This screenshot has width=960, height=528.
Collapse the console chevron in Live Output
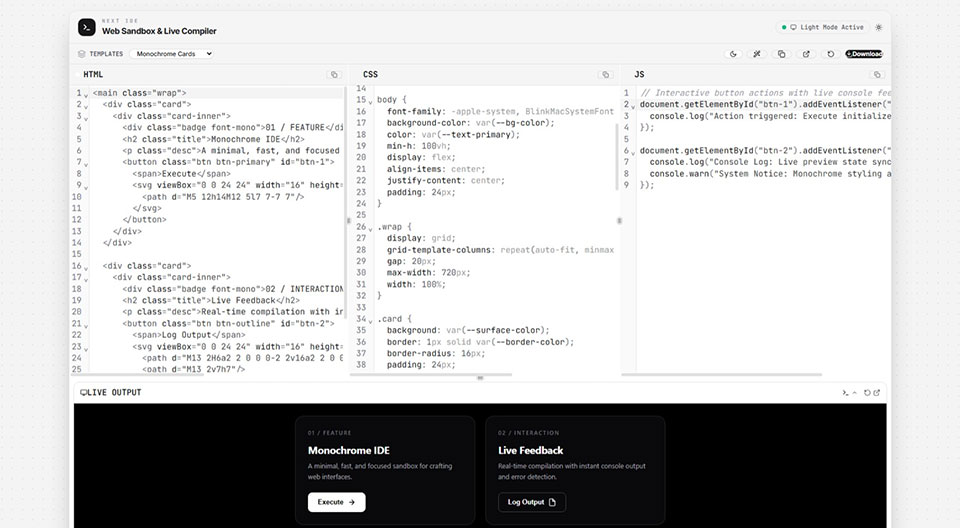855,393
